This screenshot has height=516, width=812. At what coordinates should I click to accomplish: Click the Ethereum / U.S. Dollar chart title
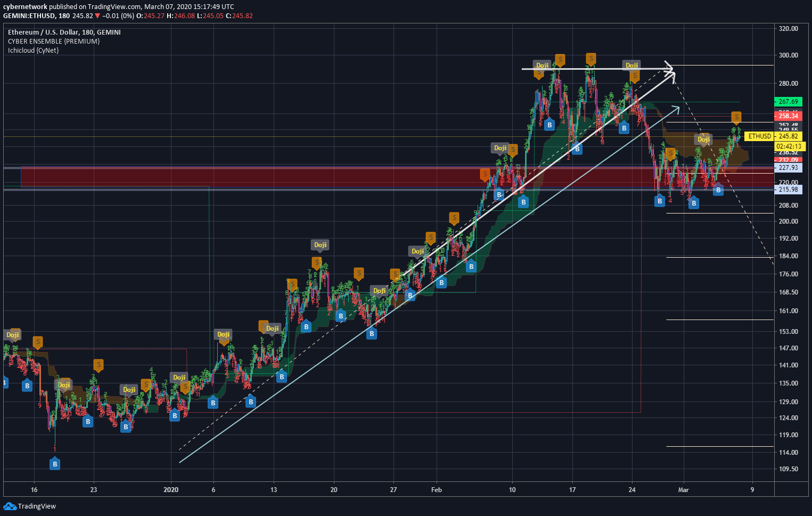click(x=64, y=32)
